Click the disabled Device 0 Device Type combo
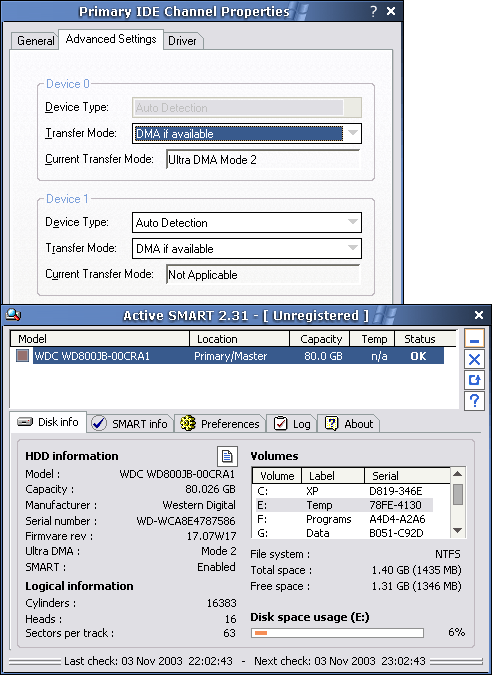 pyautogui.click(x=247, y=108)
